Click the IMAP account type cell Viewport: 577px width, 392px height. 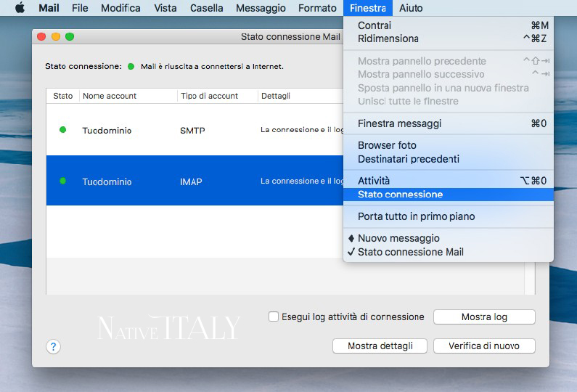pos(191,181)
